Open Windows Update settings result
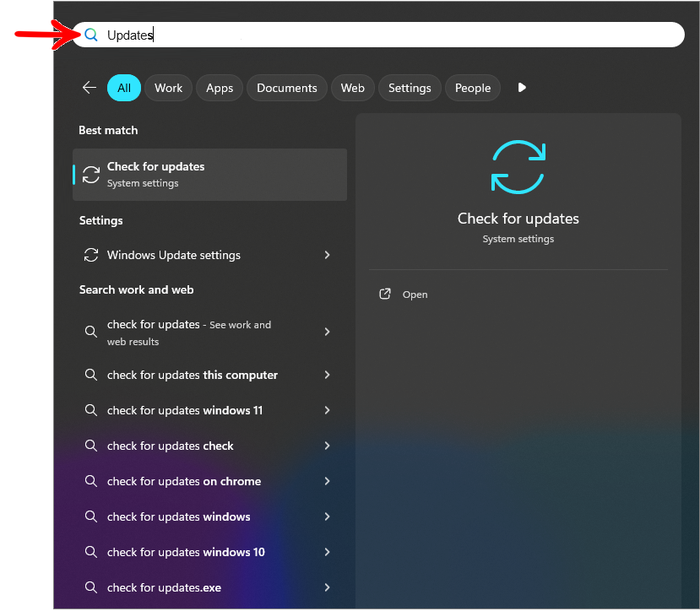 click(209, 255)
